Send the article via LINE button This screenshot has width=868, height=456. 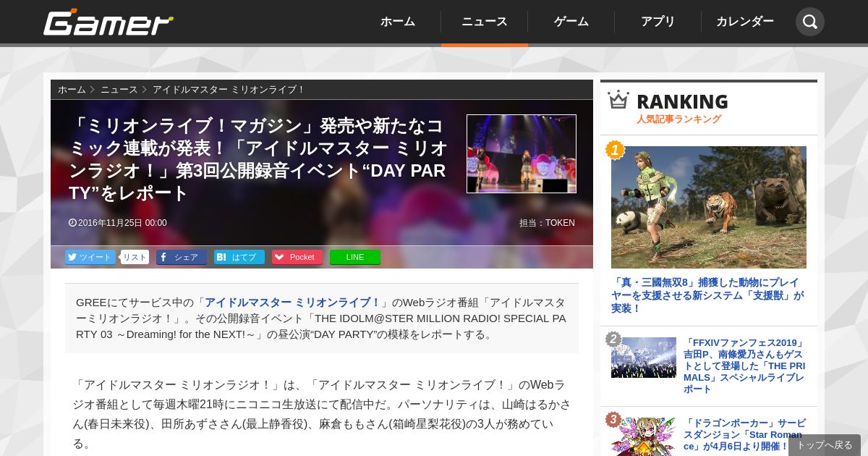tap(355, 257)
